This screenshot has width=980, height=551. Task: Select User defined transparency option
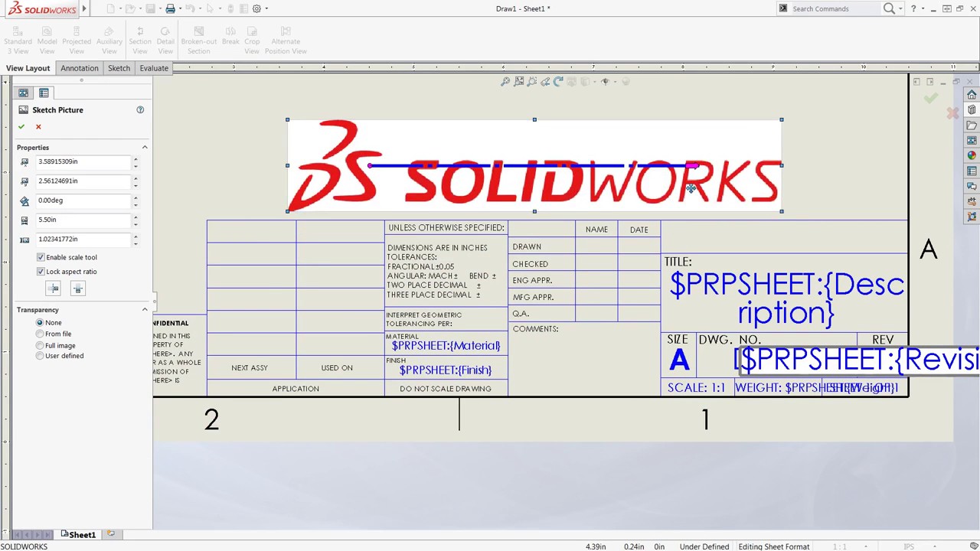(40, 356)
